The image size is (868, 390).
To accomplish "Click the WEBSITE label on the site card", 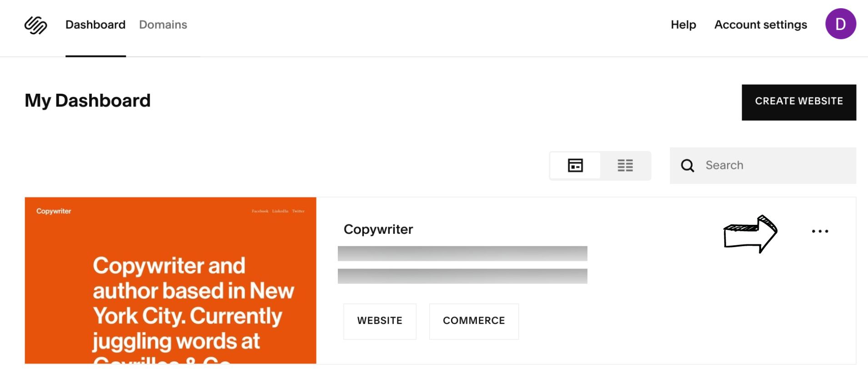I will 380,321.
